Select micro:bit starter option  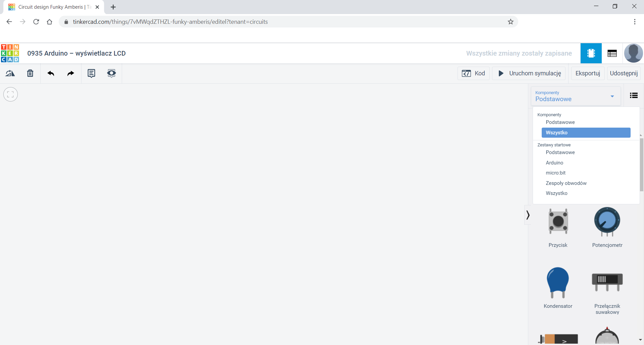click(x=555, y=173)
